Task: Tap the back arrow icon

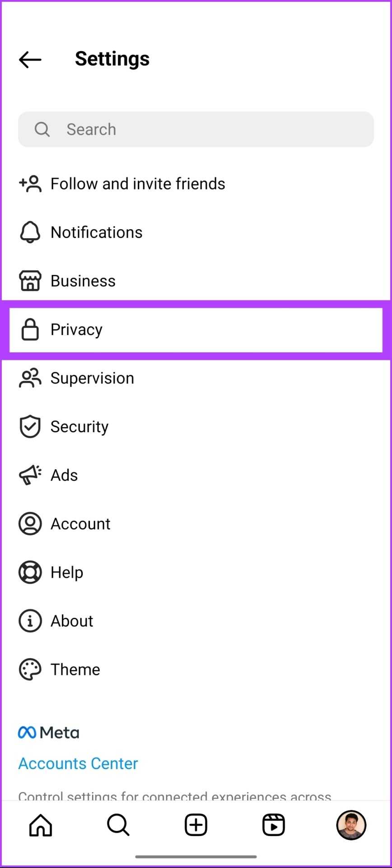Action: [30, 60]
